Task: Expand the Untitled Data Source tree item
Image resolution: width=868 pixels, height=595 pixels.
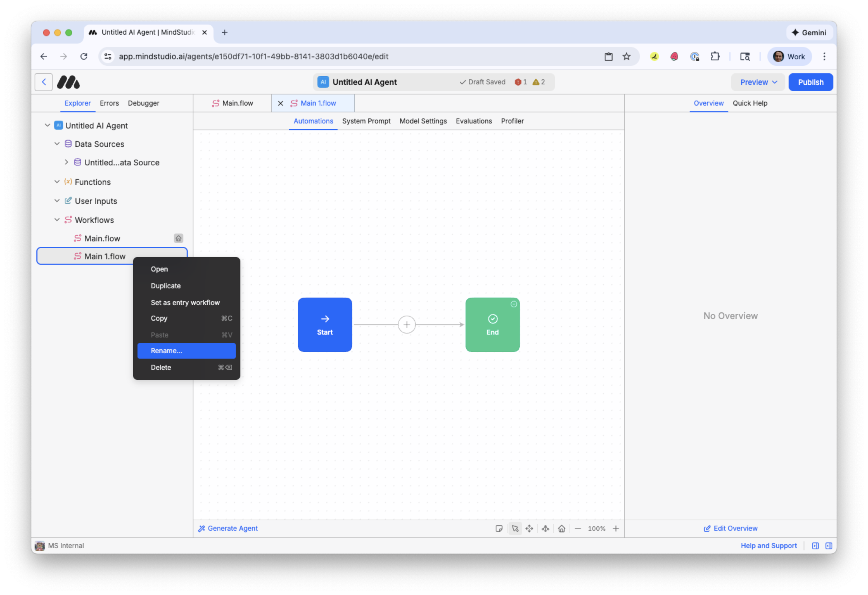Action: pos(67,162)
